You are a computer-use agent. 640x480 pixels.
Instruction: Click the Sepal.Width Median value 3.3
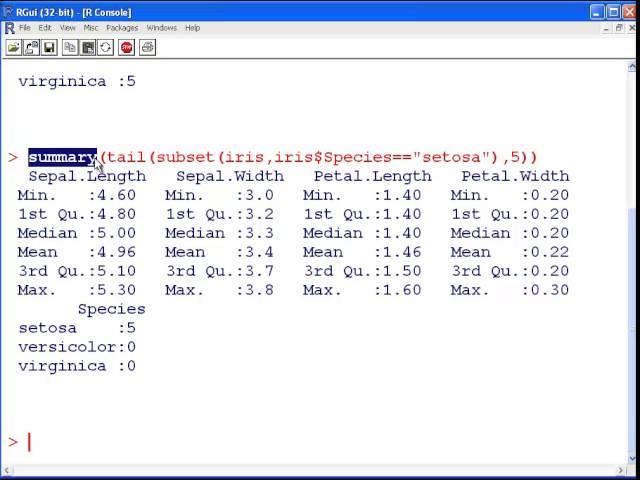coord(259,233)
